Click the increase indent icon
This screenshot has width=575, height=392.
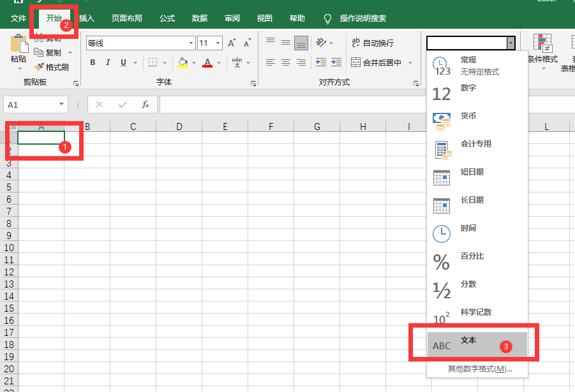tap(336, 62)
